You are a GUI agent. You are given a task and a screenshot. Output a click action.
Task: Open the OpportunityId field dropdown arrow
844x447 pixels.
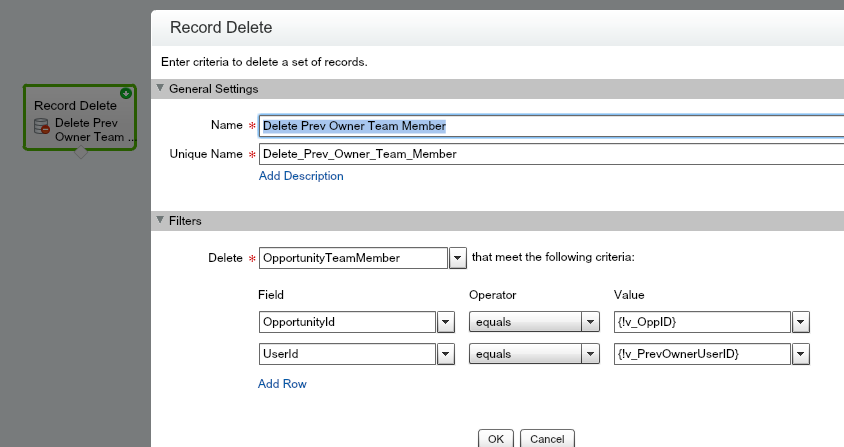click(x=445, y=322)
